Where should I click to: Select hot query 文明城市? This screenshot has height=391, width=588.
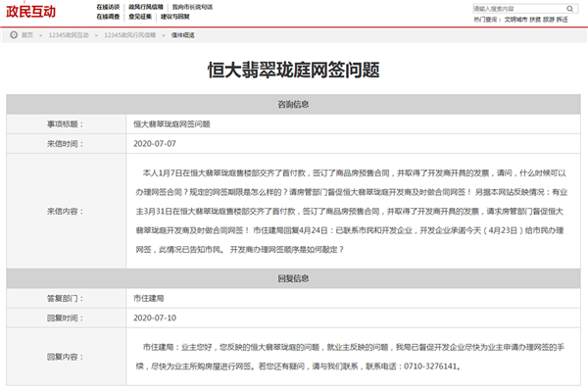[x=515, y=20]
